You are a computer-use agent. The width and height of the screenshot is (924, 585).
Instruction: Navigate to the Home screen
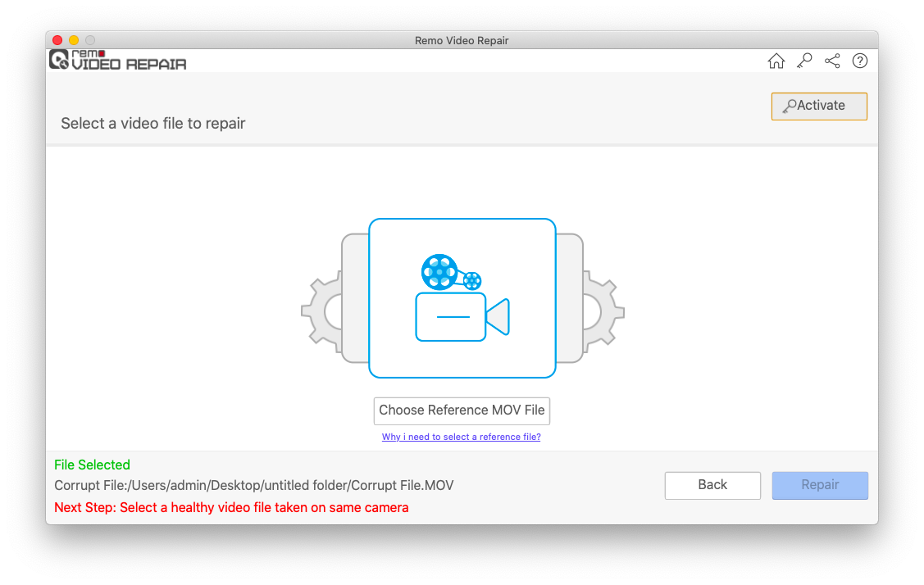776,61
